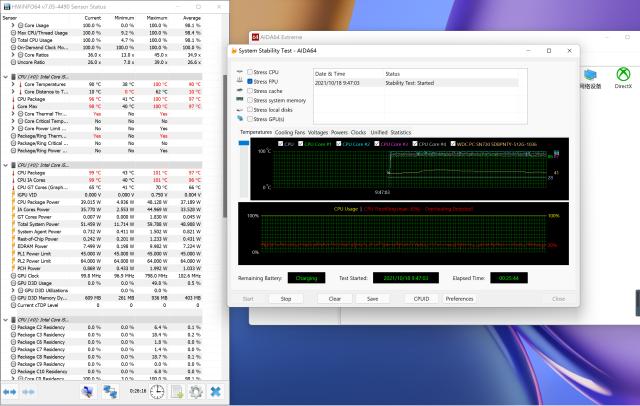Switch to the Cooling Fans tab
Image resolution: width=640 pixels, height=406 pixels.
point(290,132)
